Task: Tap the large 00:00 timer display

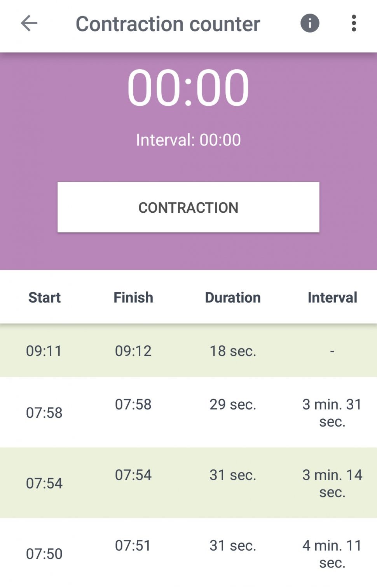Action: pyautogui.click(x=188, y=87)
